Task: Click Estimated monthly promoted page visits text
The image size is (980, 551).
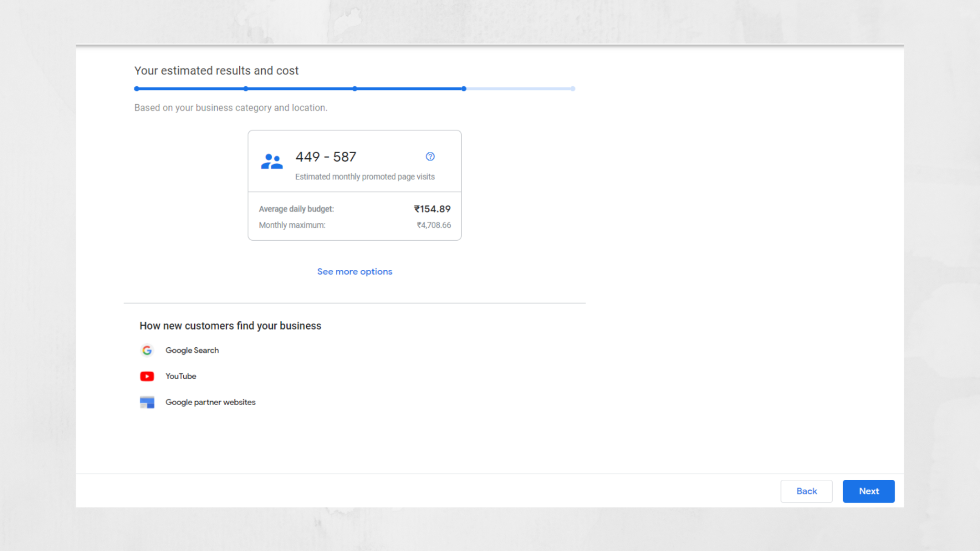Action: pos(365,177)
